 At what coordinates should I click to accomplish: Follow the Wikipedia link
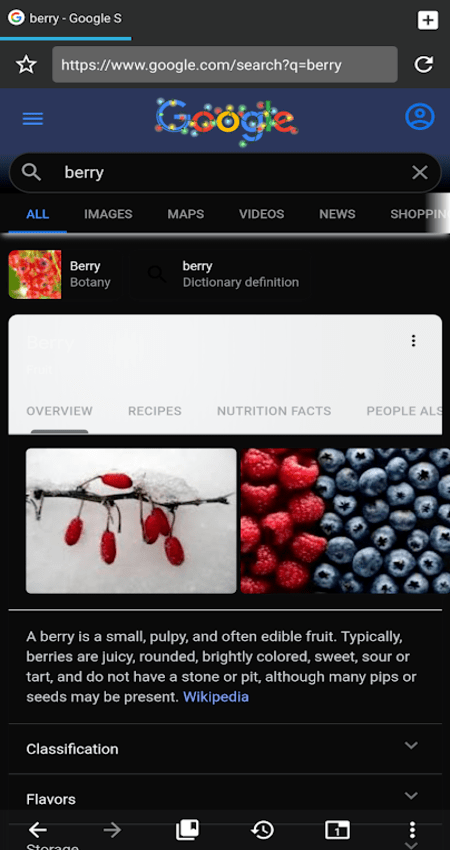coord(216,697)
